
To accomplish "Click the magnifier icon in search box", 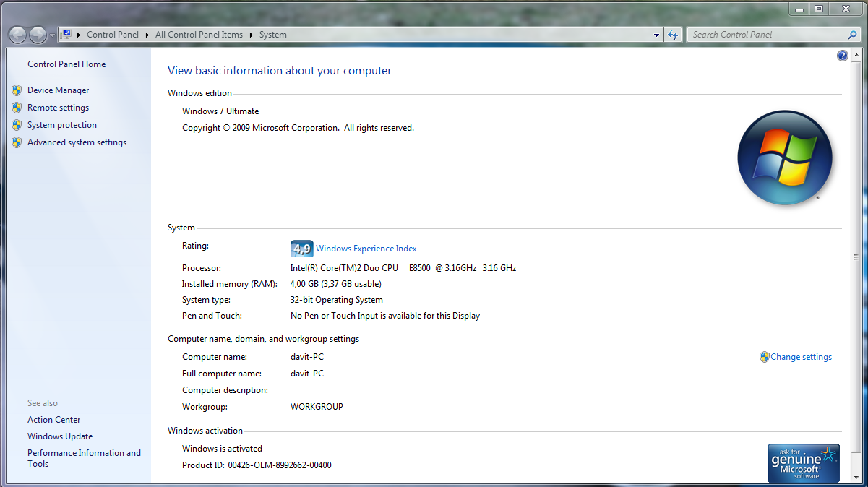I will click(x=852, y=35).
